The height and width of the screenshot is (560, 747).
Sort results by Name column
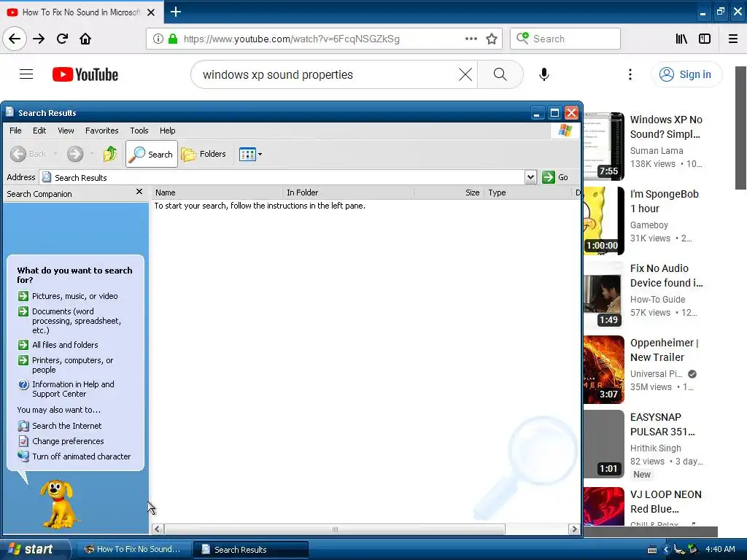[217, 192]
